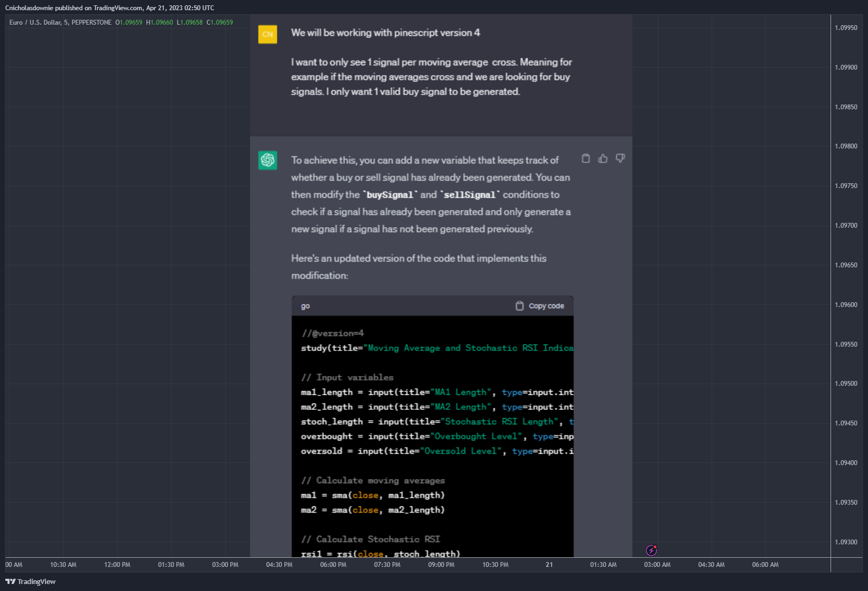Click the 1.09500 price axis label
868x591 pixels.
pyautogui.click(x=846, y=384)
